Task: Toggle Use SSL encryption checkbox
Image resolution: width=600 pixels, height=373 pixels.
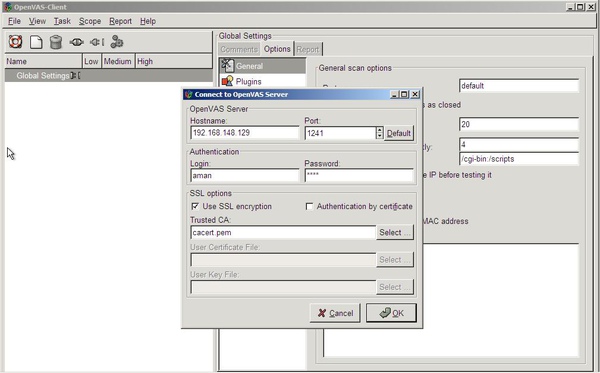Action: click(x=195, y=206)
